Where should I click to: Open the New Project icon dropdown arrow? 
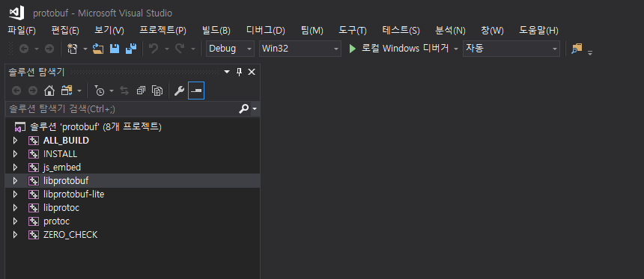(x=85, y=49)
